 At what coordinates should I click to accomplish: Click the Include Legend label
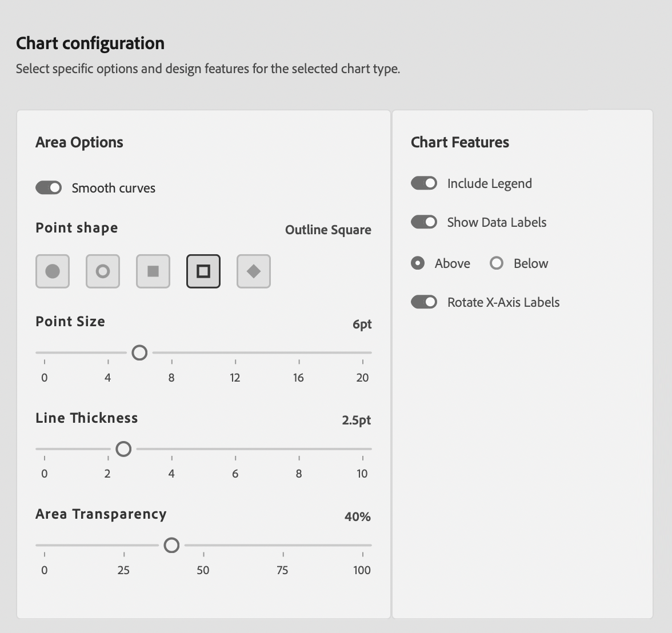(x=489, y=183)
